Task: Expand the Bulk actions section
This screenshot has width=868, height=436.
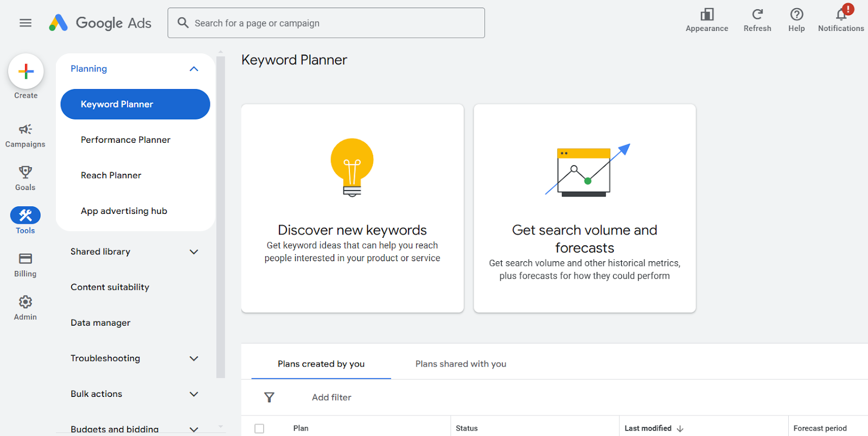Action: [194, 394]
